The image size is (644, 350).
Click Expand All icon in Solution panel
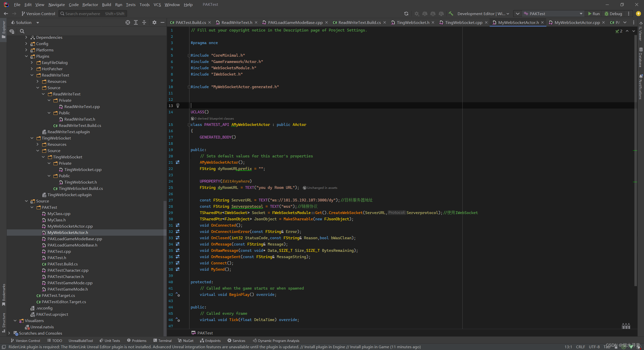(x=136, y=22)
